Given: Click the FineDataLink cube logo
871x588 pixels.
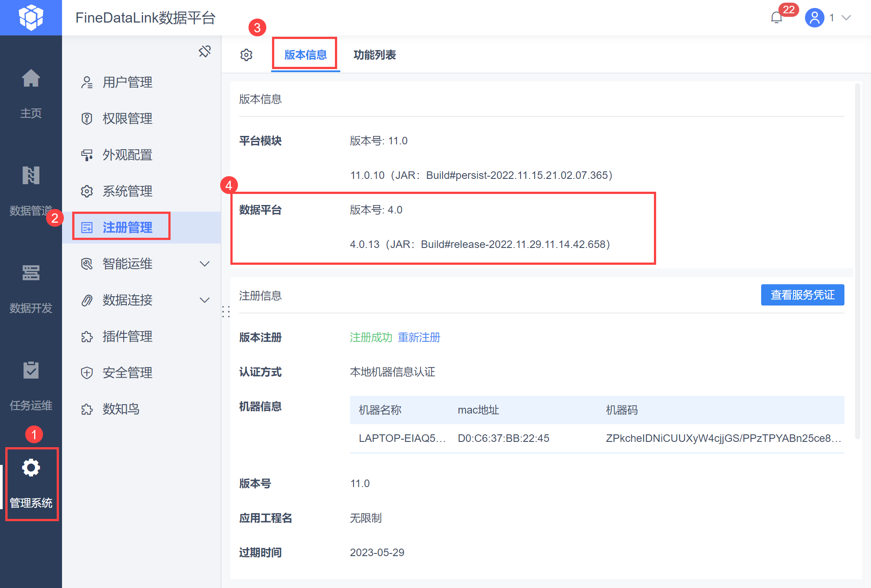Looking at the screenshot, I should pos(31,17).
